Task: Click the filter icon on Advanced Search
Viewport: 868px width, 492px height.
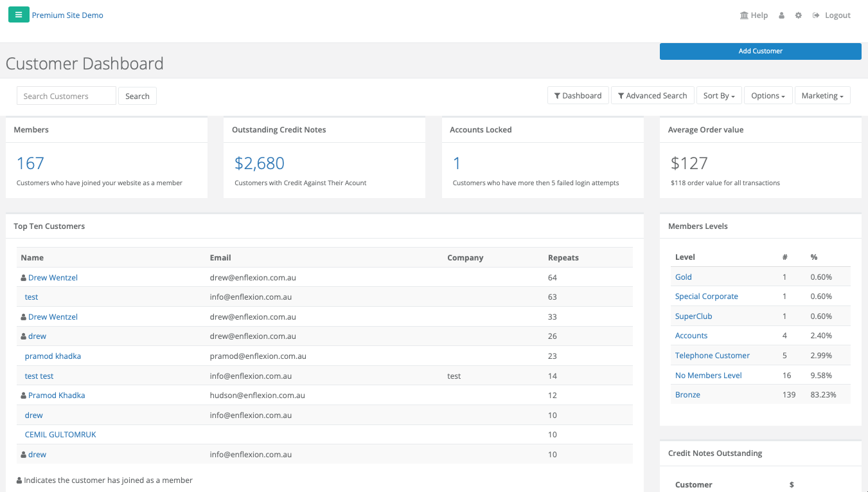Action: click(621, 96)
